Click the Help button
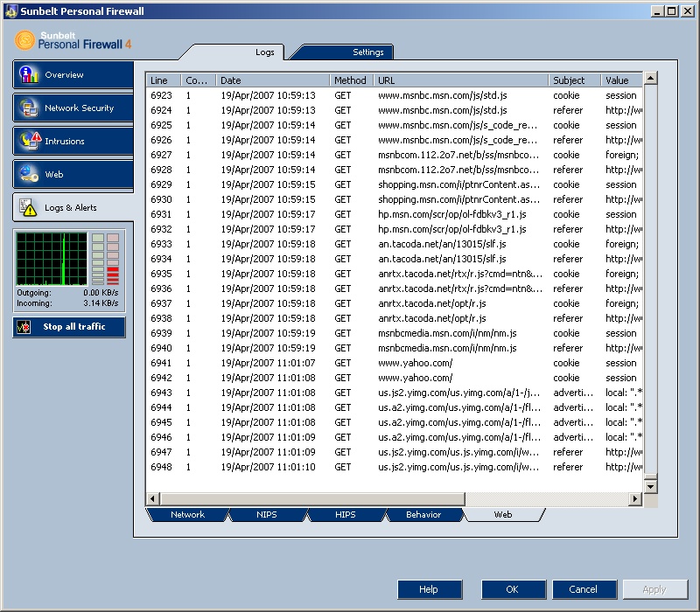This screenshot has height=612, width=700. click(429, 589)
